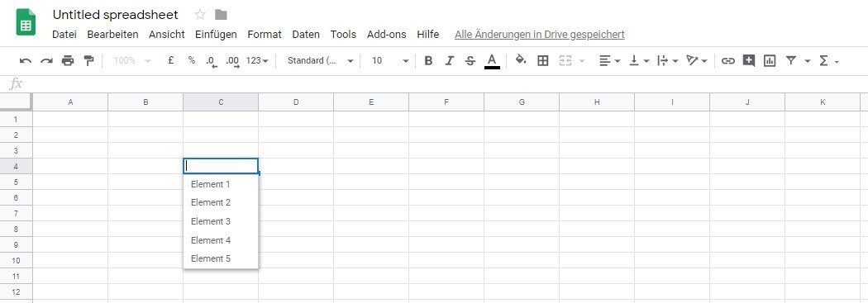The image size is (868, 303).
Task: Open the Standard font dropdown
Action: pos(321,61)
